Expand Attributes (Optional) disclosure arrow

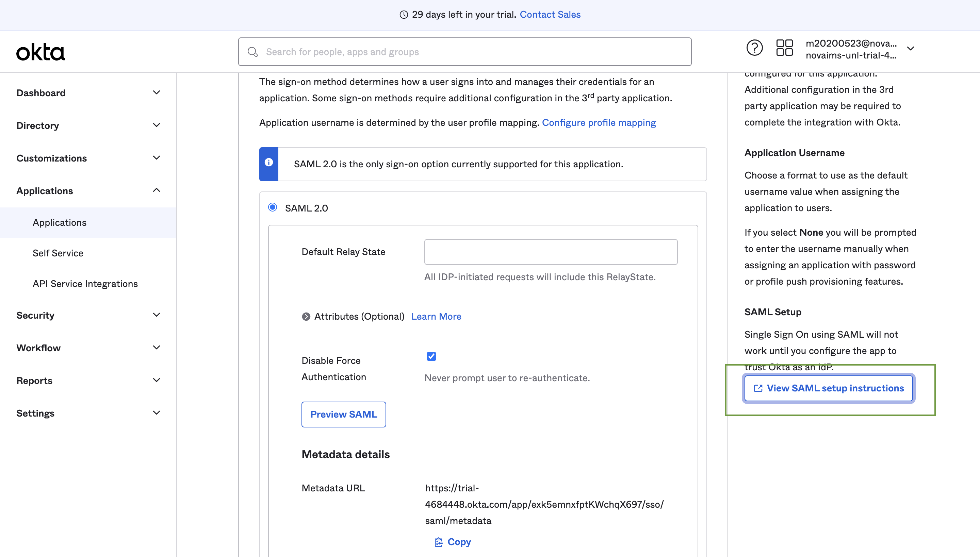pyautogui.click(x=306, y=316)
